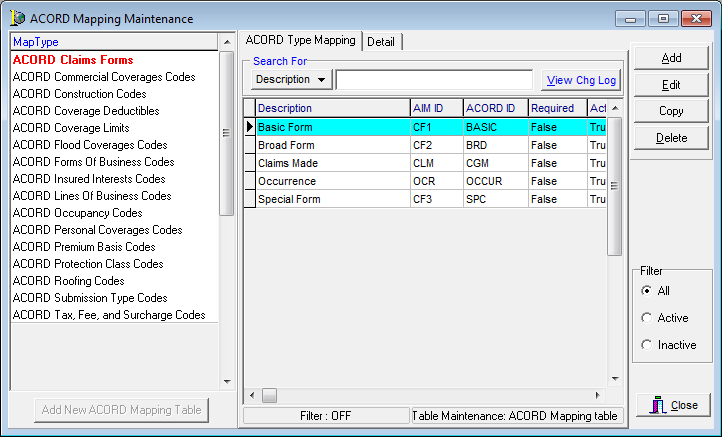
Task: Click the CF2 AIM ID cell
Action: (437, 145)
